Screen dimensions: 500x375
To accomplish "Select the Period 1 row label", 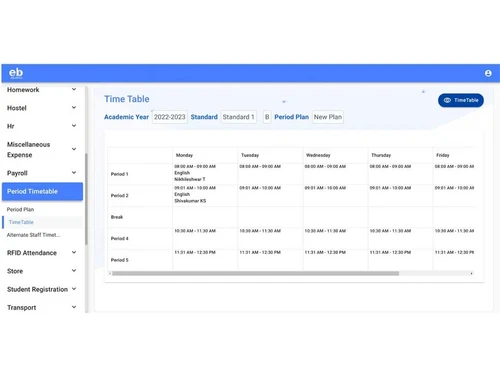I will pyautogui.click(x=119, y=174).
